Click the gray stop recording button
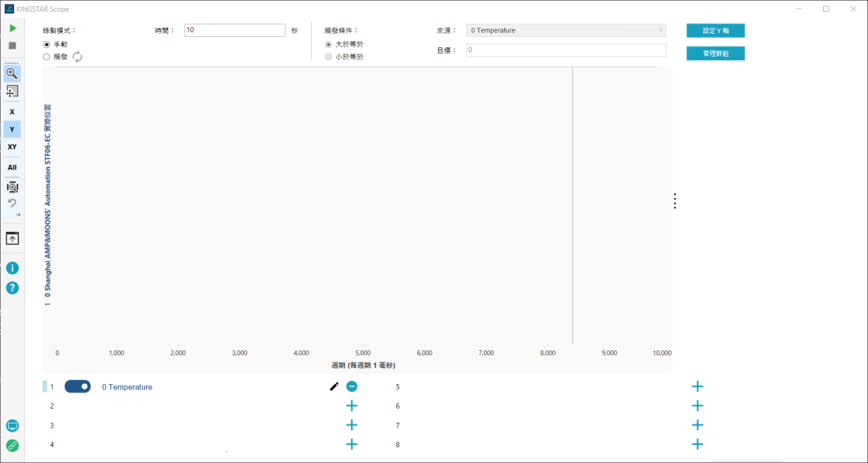868x463 pixels. 13,46
